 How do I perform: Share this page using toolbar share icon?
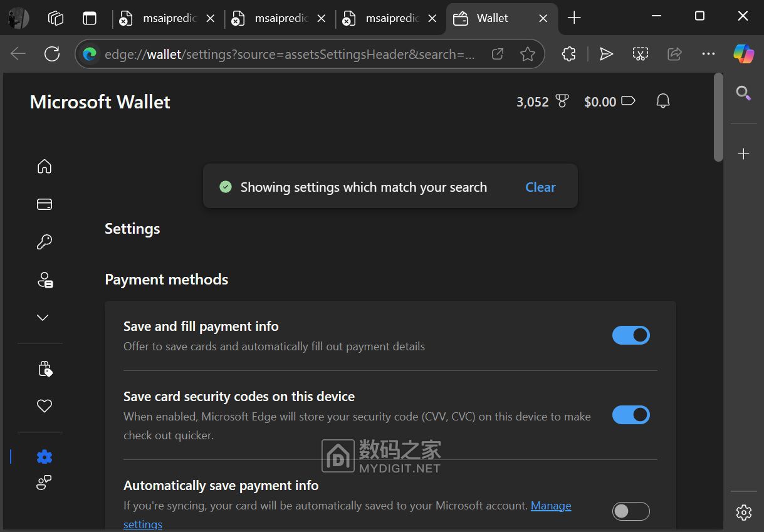point(674,54)
